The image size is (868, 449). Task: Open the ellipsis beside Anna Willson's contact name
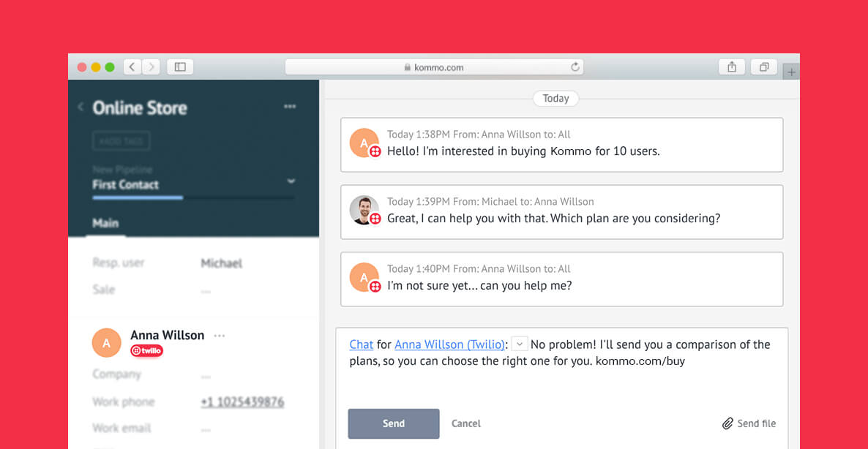pos(219,334)
